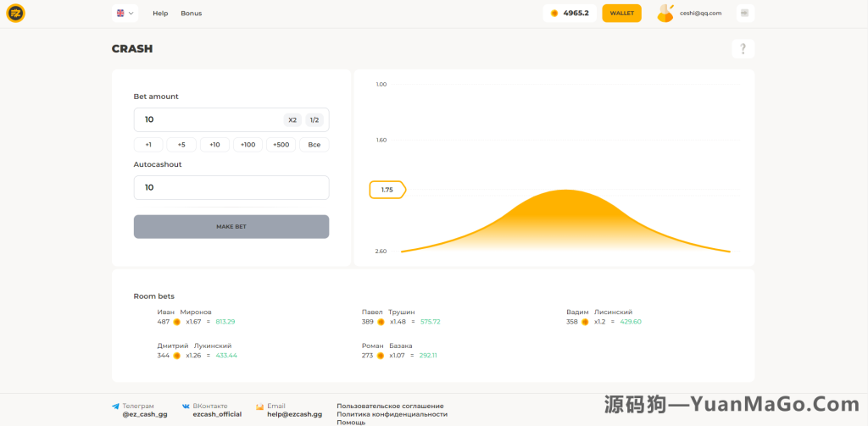Select the winnings value 433.44

[x=225, y=355]
